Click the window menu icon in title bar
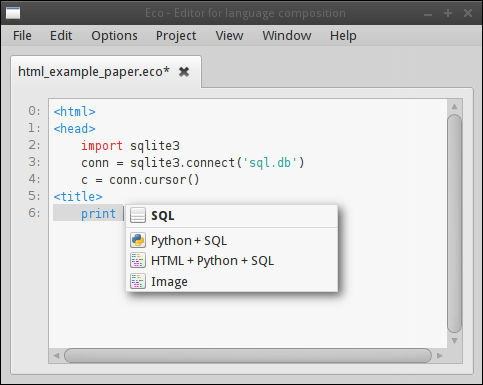Image resolution: width=483 pixels, height=385 pixels. pyautogui.click(x=13, y=13)
